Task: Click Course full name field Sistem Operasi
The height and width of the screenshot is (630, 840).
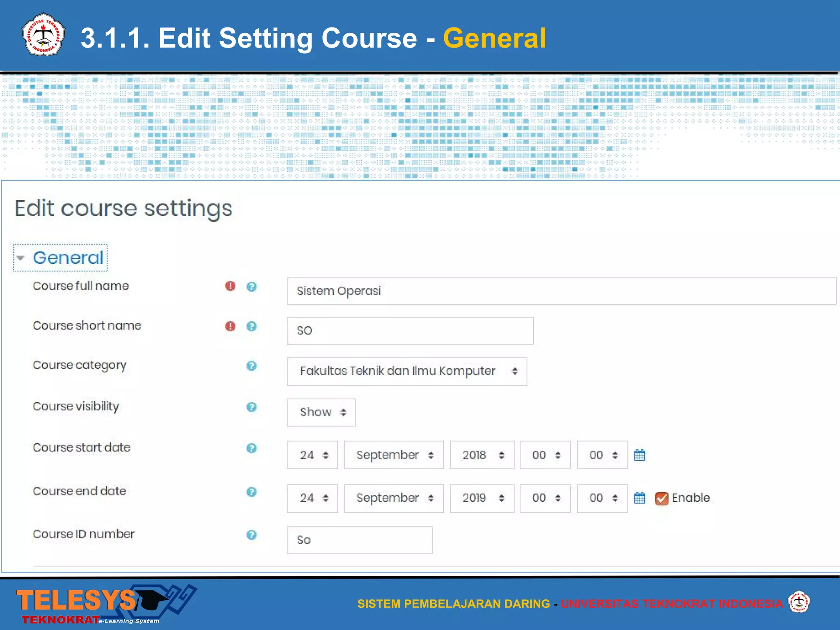Action: 562,291
